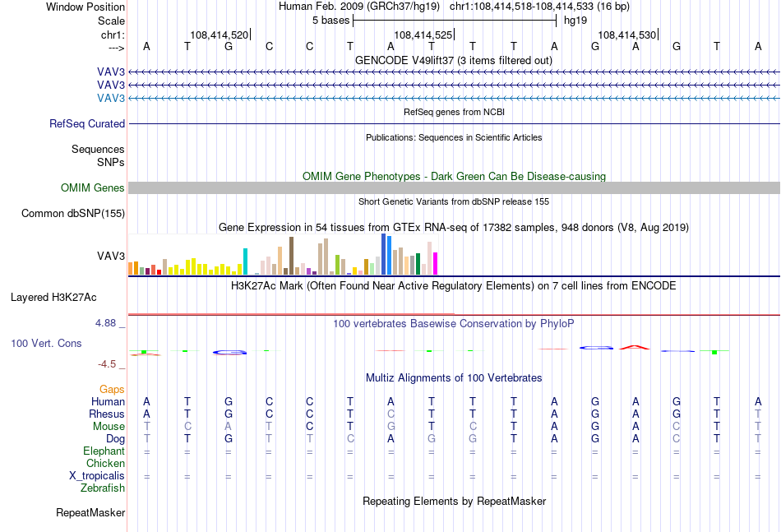
Task: Open 100 vertebrates Basewise Conservation by PhyloP title
Action: coord(454,324)
